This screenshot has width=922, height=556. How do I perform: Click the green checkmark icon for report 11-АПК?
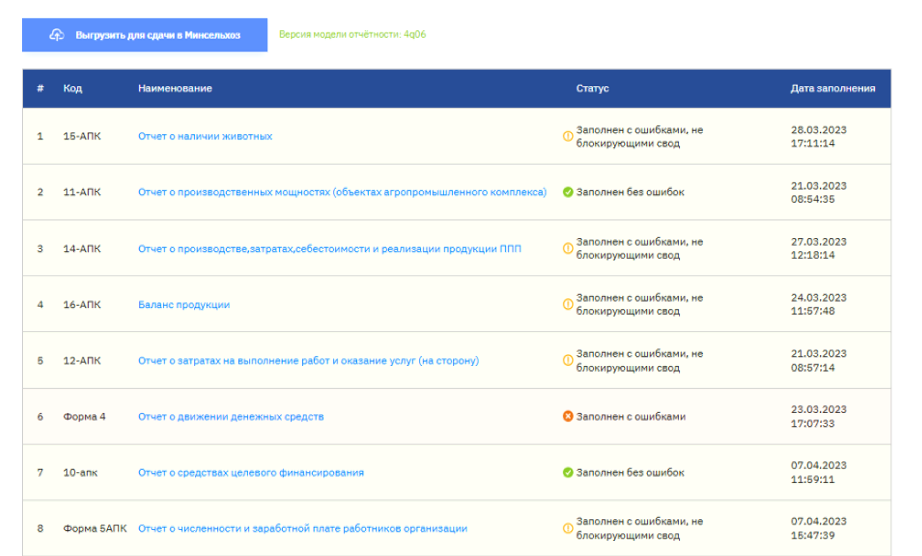coord(568,192)
